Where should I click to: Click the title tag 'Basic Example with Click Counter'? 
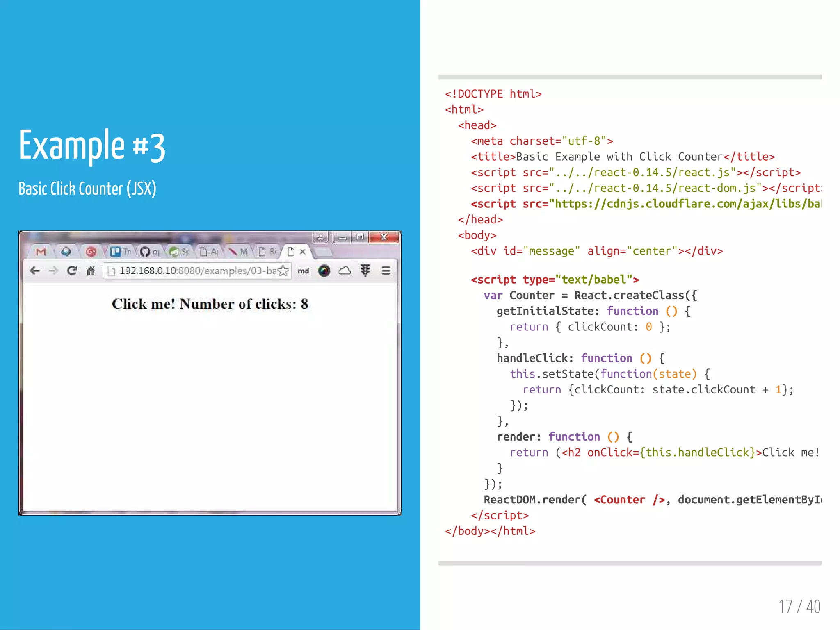pos(623,157)
